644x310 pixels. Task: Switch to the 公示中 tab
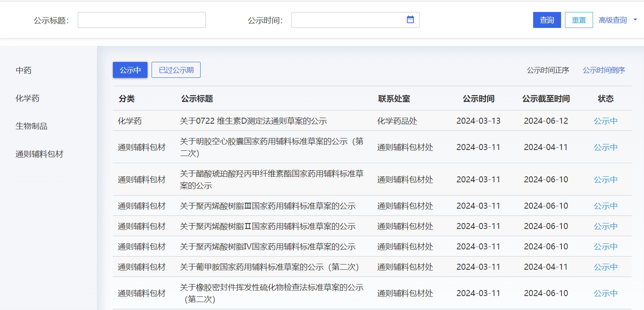130,70
